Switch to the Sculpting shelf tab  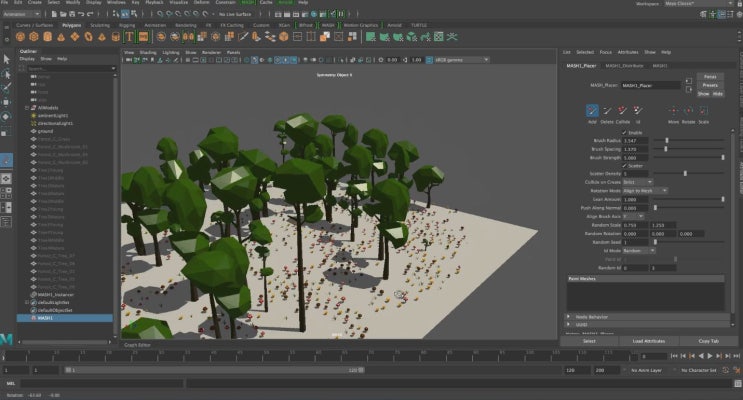click(99, 25)
